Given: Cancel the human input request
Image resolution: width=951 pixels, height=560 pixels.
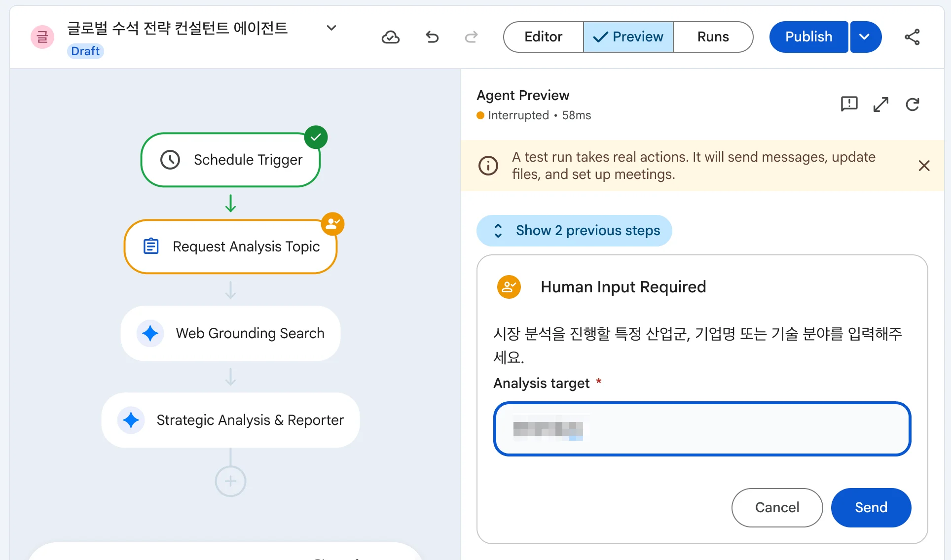Looking at the screenshot, I should 777,508.
